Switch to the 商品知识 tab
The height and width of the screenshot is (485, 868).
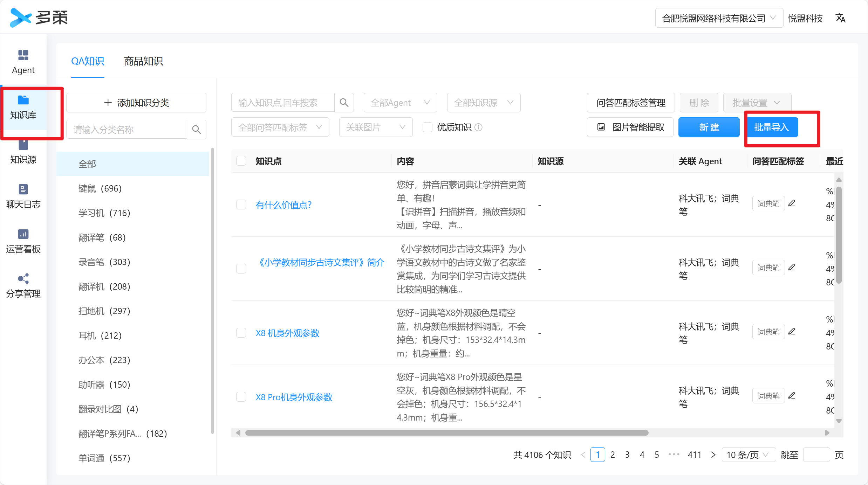(x=143, y=61)
